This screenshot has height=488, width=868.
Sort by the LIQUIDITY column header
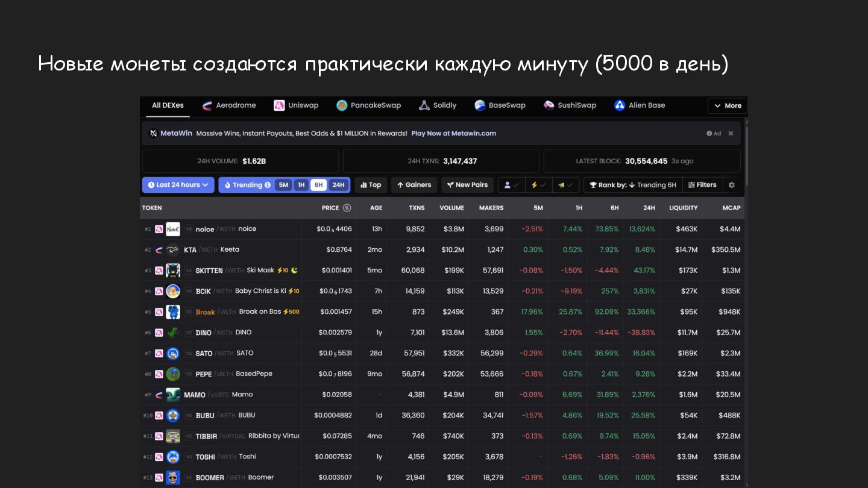[x=683, y=208]
